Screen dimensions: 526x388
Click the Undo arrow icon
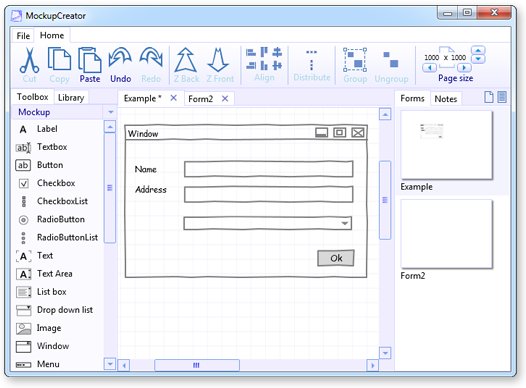[120, 57]
